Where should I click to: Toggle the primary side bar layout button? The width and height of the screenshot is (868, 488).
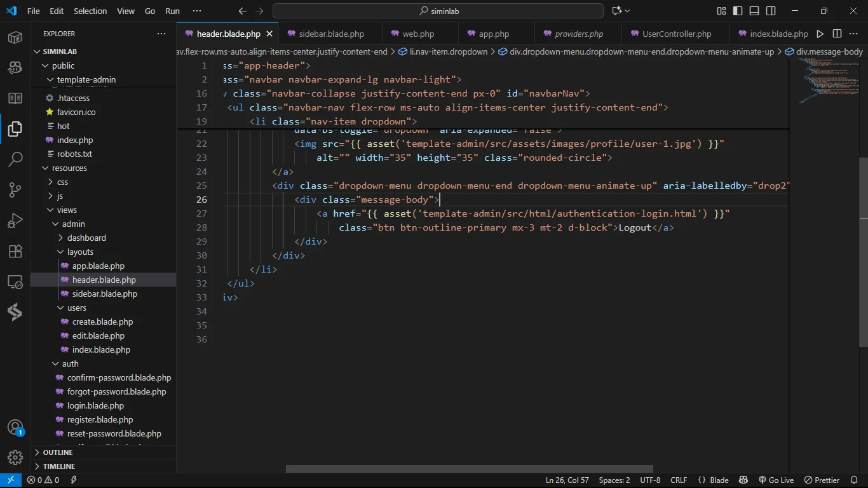[738, 11]
